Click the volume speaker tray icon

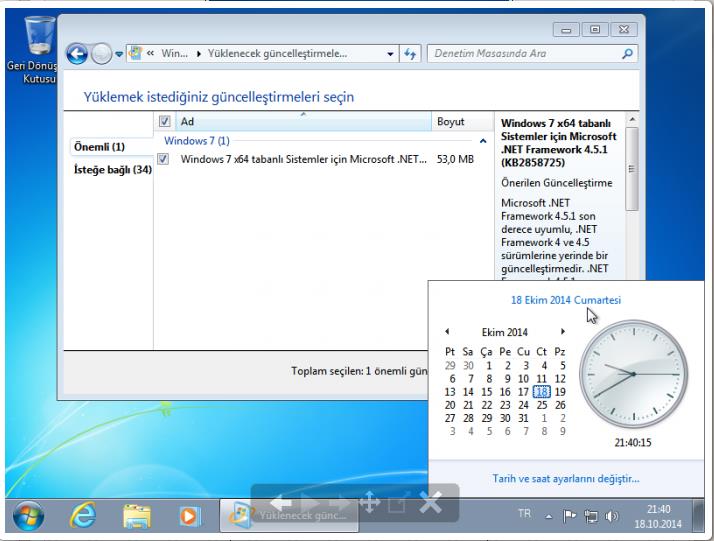point(612,516)
